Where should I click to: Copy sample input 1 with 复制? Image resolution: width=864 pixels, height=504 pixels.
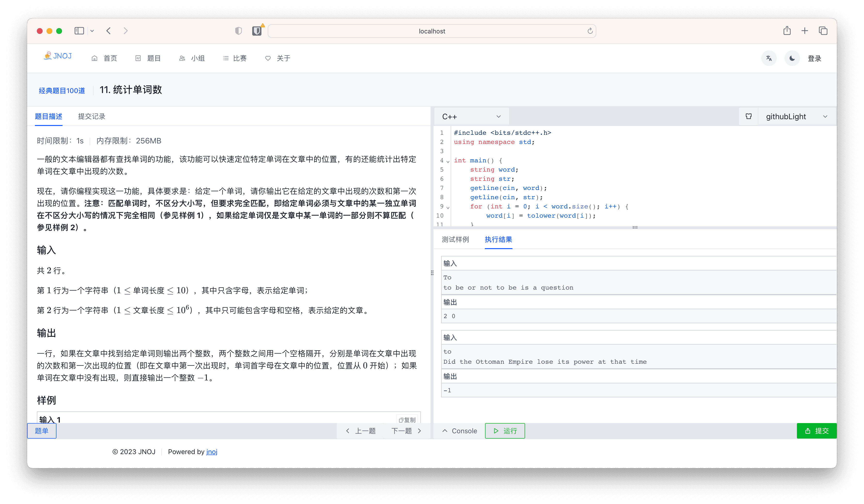tap(407, 420)
